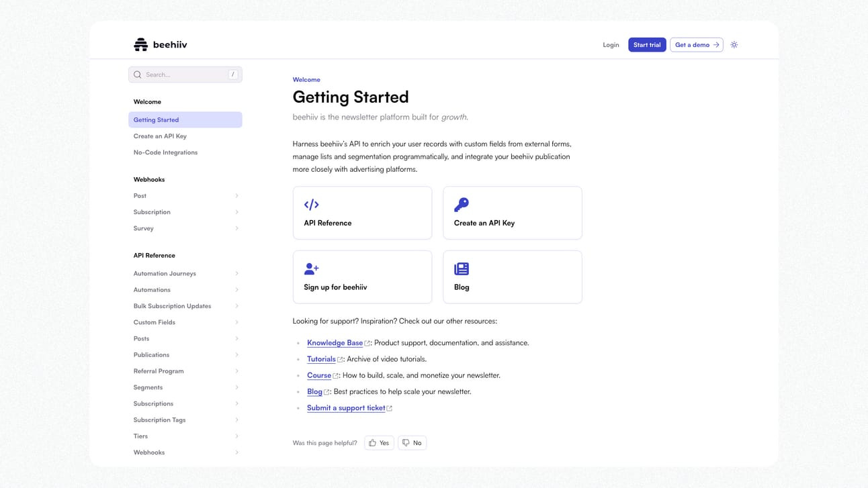This screenshot has height=488, width=868.
Task: Click the user-plus icon on the Sign up card
Action: click(311, 269)
